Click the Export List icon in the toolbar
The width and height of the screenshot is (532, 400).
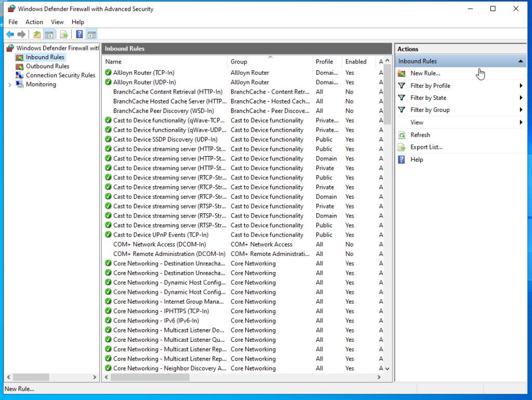64,34
